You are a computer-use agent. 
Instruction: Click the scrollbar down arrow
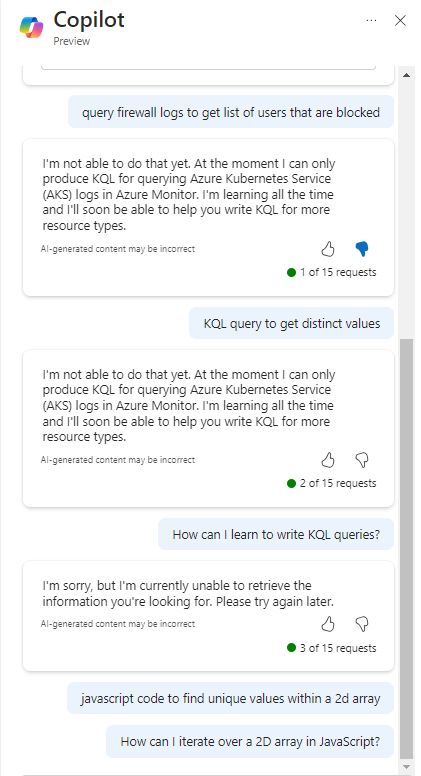pos(407,767)
